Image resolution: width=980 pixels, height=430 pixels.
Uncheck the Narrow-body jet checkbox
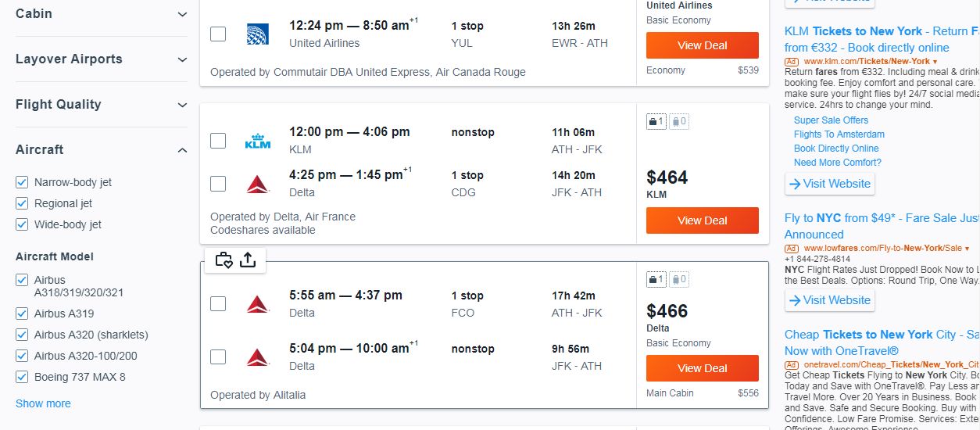[23, 182]
